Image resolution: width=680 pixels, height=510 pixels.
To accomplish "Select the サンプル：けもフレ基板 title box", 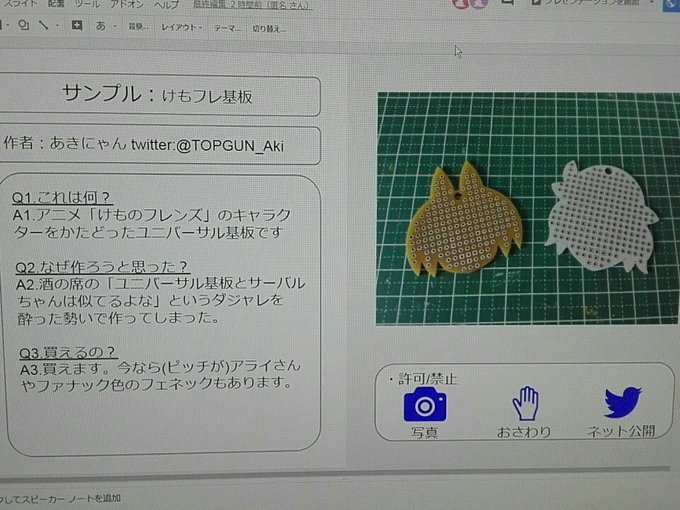I will [160, 95].
